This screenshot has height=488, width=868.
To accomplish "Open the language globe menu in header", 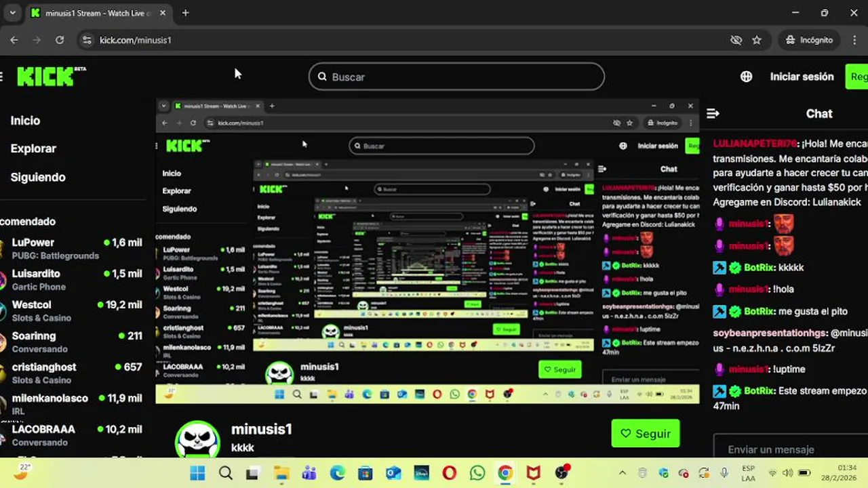I will coord(746,77).
